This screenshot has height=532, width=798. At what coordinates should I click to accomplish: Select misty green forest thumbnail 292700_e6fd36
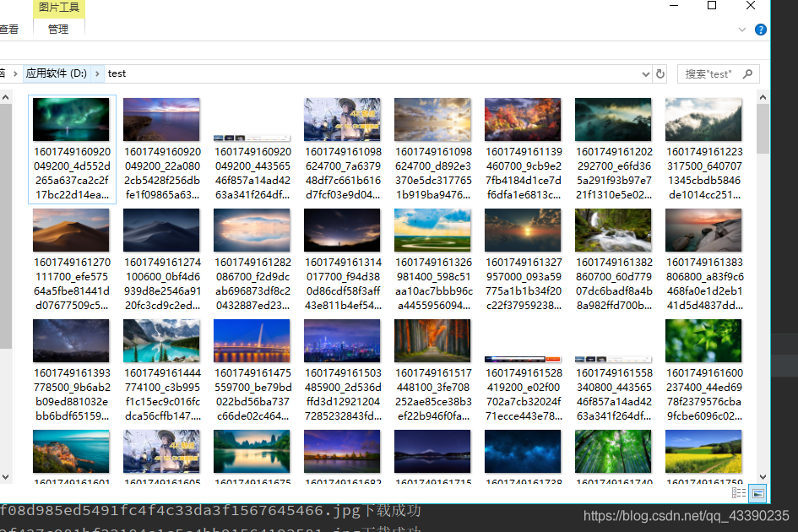[x=613, y=119]
